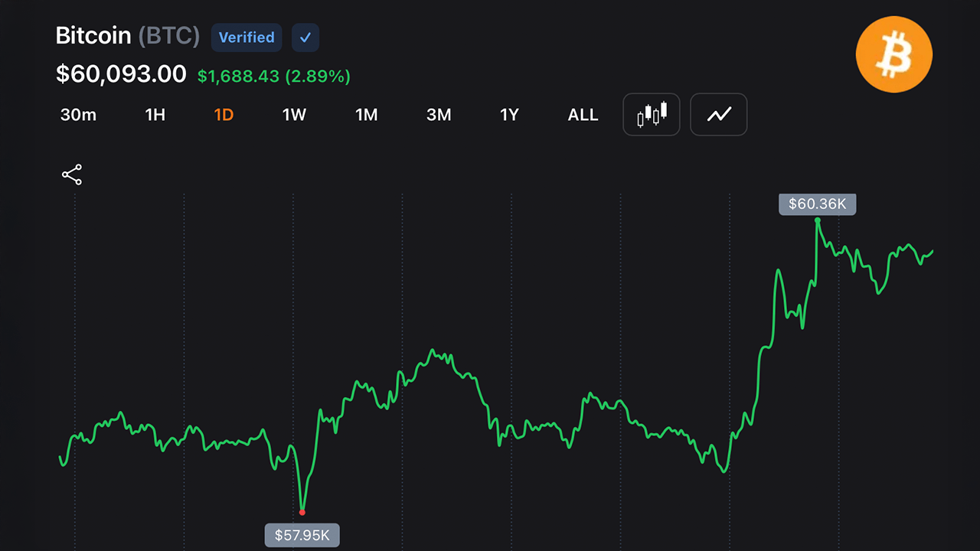Choose the 1M time range
The height and width of the screenshot is (551, 980).
point(367,115)
